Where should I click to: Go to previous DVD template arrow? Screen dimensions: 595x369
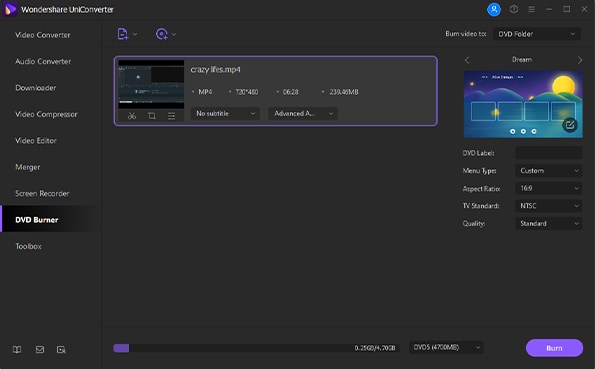[467, 60]
